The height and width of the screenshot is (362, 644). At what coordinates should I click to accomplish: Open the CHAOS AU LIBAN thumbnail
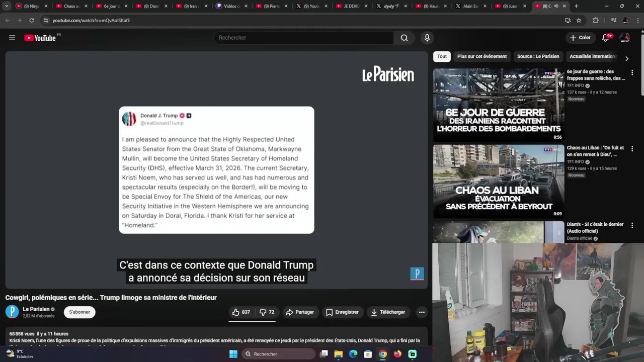[499, 182]
